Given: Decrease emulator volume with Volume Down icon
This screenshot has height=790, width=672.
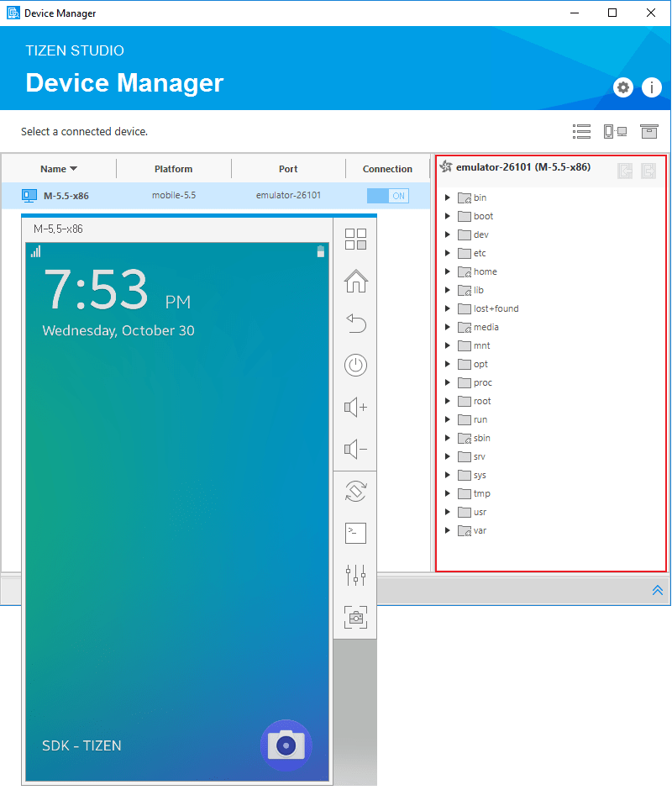Looking at the screenshot, I should point(355,449).
